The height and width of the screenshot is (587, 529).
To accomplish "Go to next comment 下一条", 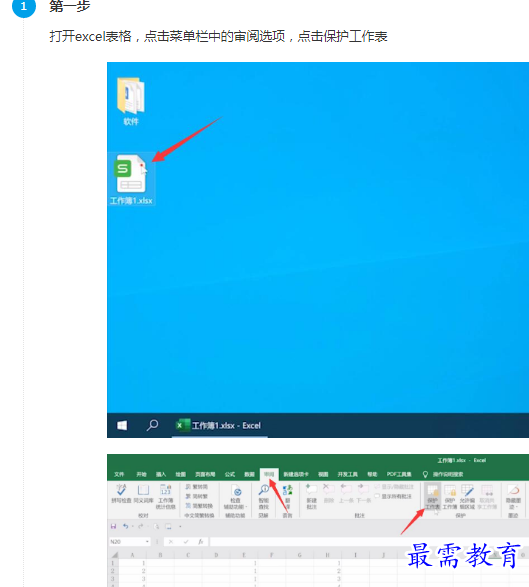I will pyautogui.click(x=363, y=493).
